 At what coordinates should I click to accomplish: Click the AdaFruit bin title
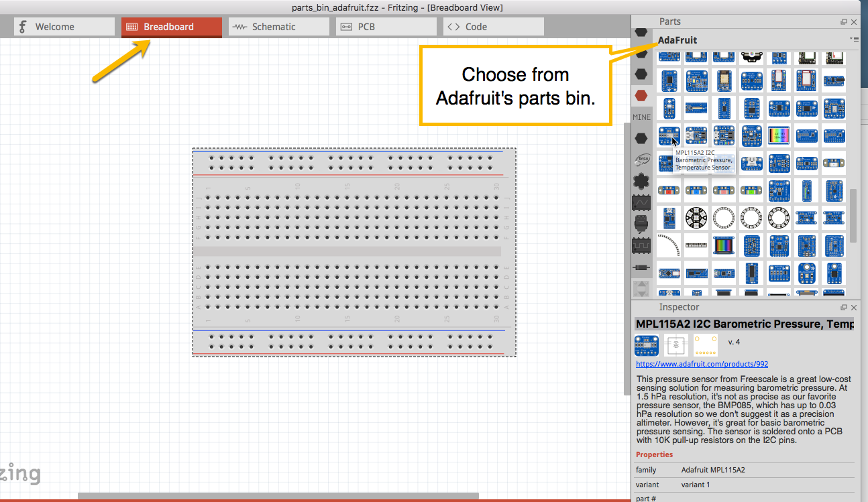pos(677,40)
